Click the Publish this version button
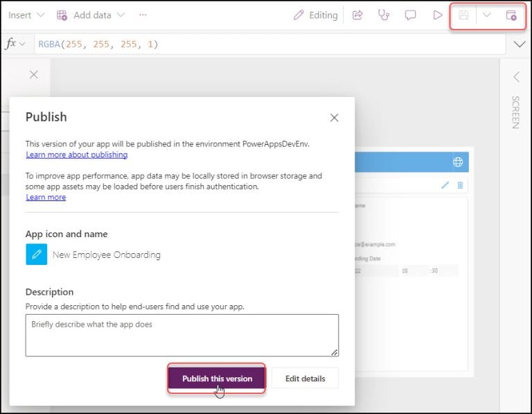532x414 pixels. tap(216, 379)
